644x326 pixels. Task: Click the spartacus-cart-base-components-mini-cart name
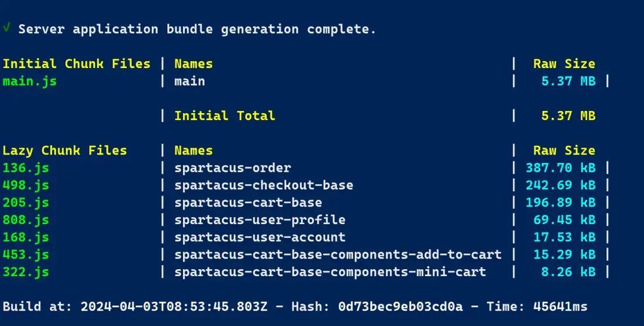coord(330,271)
